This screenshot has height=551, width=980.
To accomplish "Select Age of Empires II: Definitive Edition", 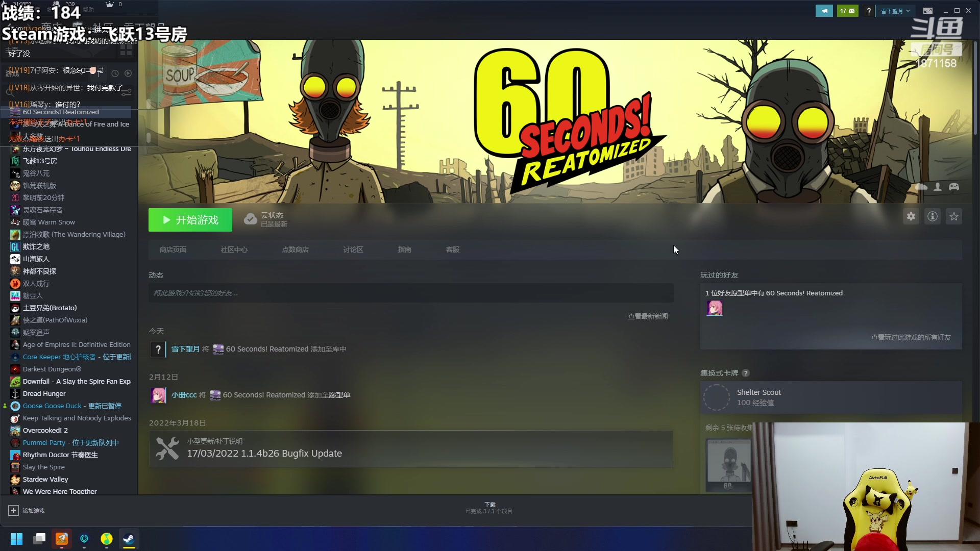I will point(77,344).
